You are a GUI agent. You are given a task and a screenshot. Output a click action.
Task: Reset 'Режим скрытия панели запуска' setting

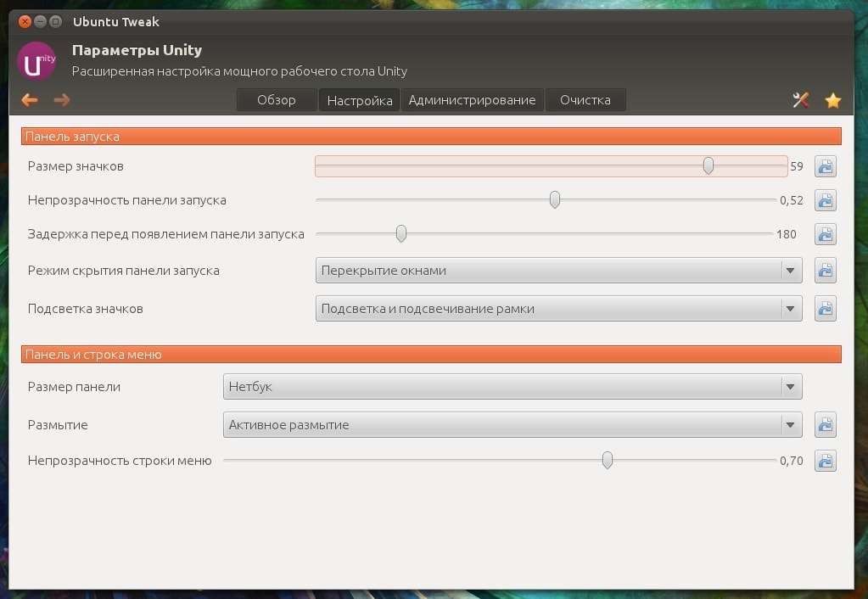pyautogui.click(x=825, y=270)
